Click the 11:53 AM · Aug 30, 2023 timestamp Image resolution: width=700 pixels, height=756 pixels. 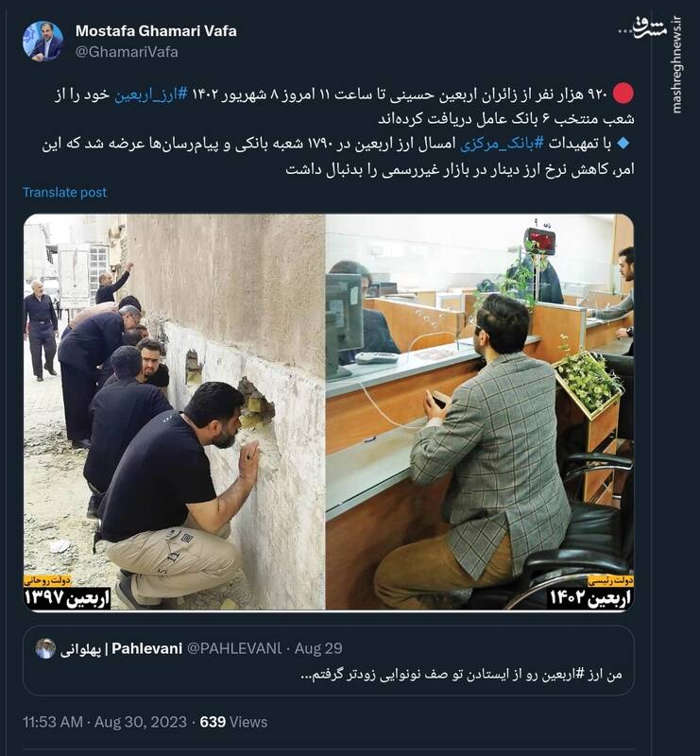[105, 722]
